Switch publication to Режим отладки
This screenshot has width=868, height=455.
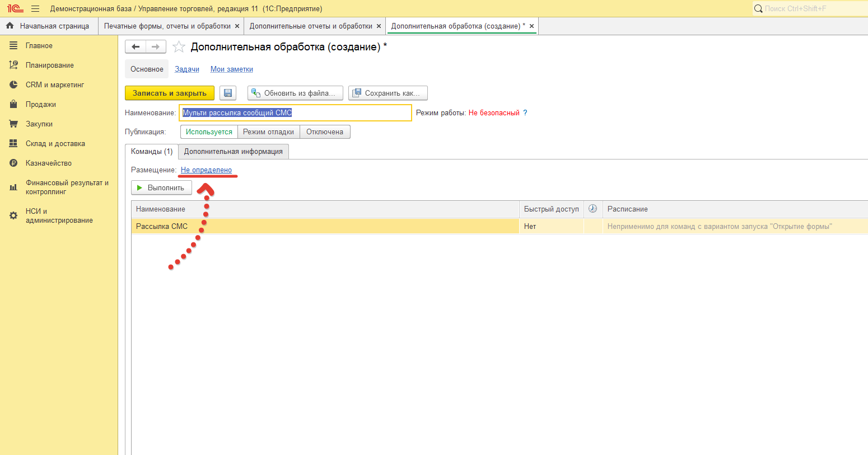[x=268, y=132]
